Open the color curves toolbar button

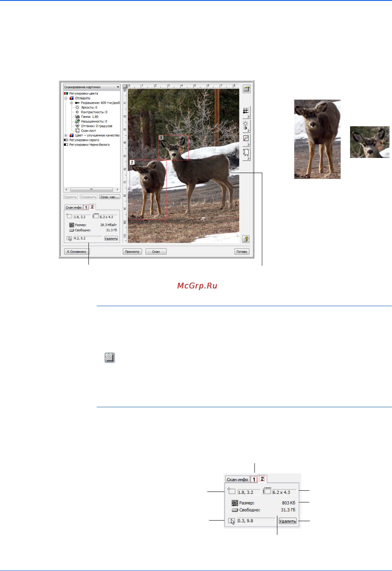246,141
